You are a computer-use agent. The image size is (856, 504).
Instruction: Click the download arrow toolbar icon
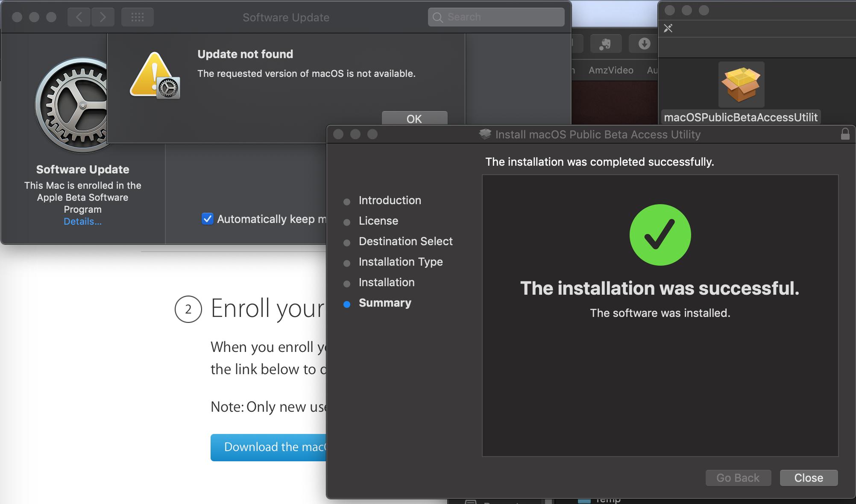pos(644,44)
